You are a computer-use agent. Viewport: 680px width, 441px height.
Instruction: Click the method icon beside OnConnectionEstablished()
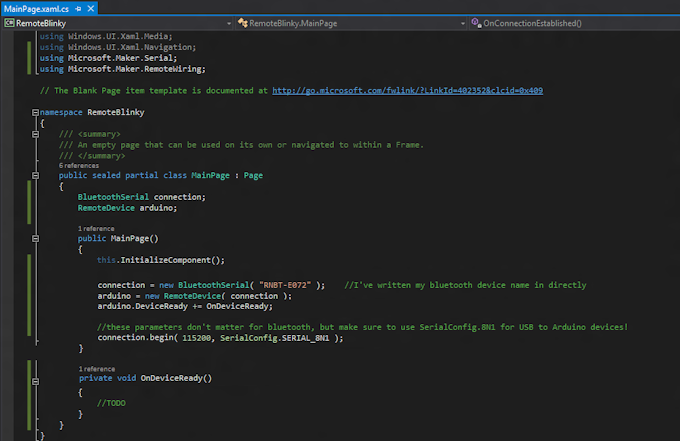[476, 22]
